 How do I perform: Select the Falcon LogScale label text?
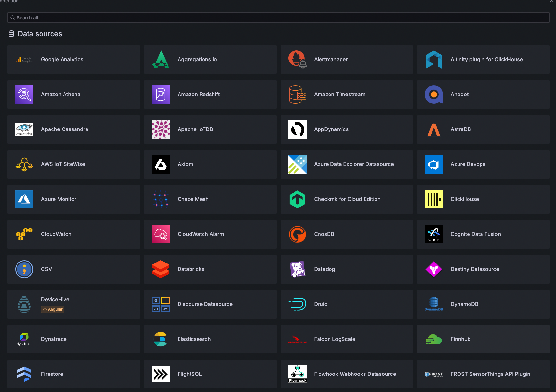pos(335,339)
